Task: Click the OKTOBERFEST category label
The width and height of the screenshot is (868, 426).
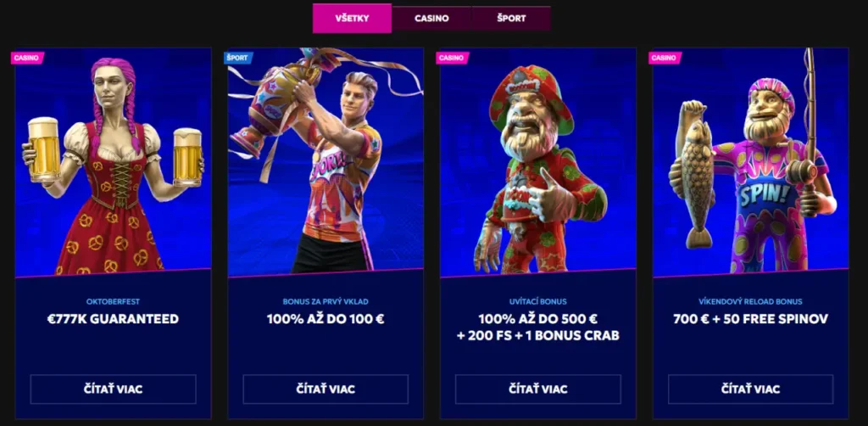Action: (113, 302)
